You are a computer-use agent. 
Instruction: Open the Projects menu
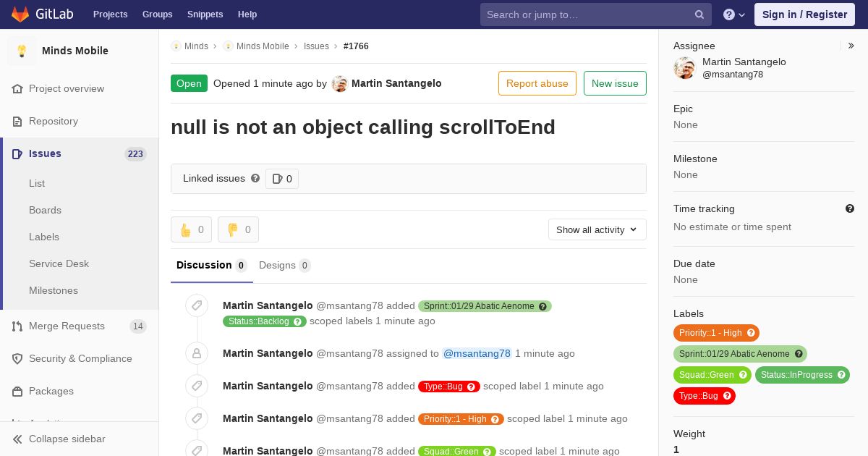pyautogui.click(x=110, y=14)
